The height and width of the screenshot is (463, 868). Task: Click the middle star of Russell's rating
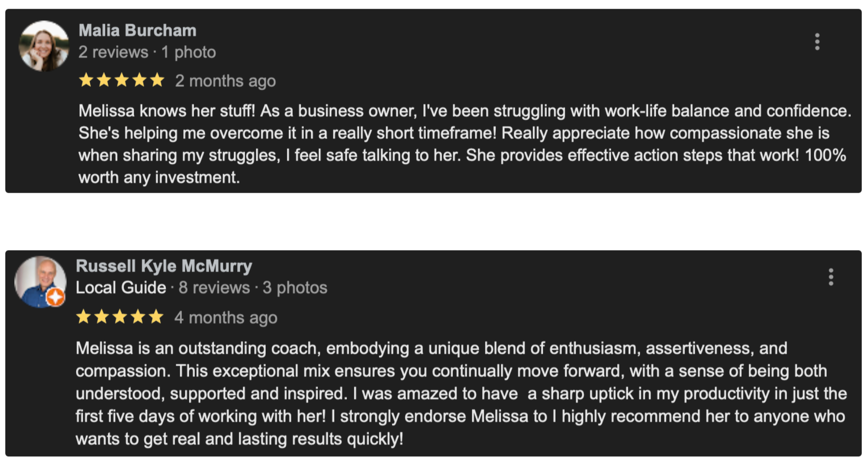pyautogui.click(x=120, y=317)
